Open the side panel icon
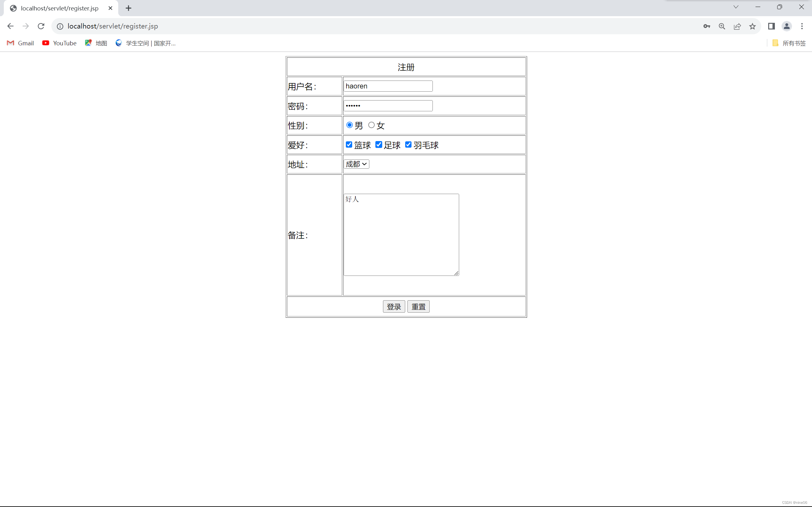 [771, 26]
